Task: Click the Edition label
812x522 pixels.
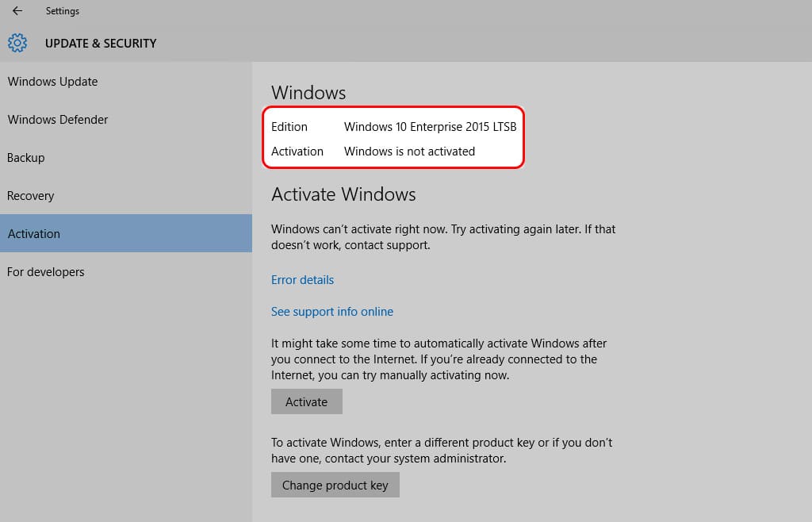Action: point(289,127)
